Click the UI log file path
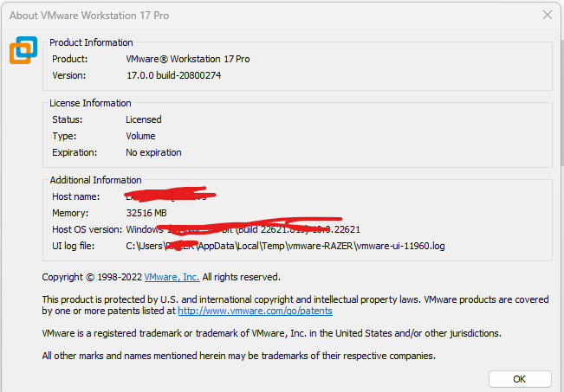 285,246
